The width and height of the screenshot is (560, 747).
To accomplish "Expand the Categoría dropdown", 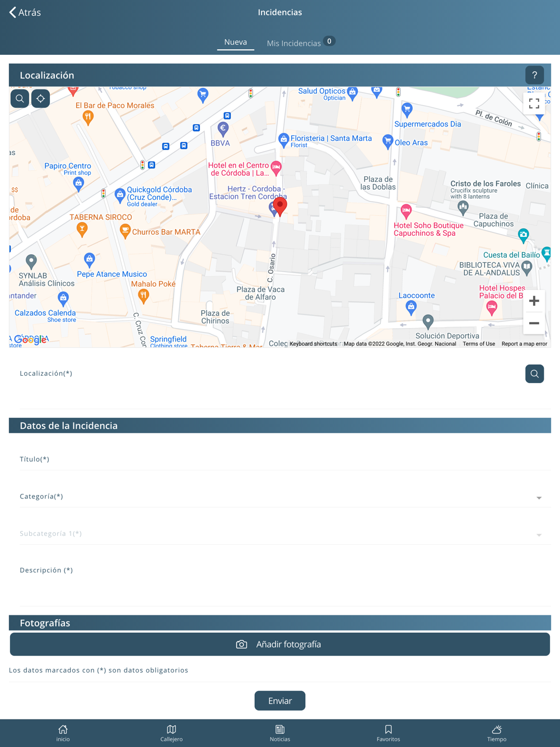I will click(x=285, y=497).
